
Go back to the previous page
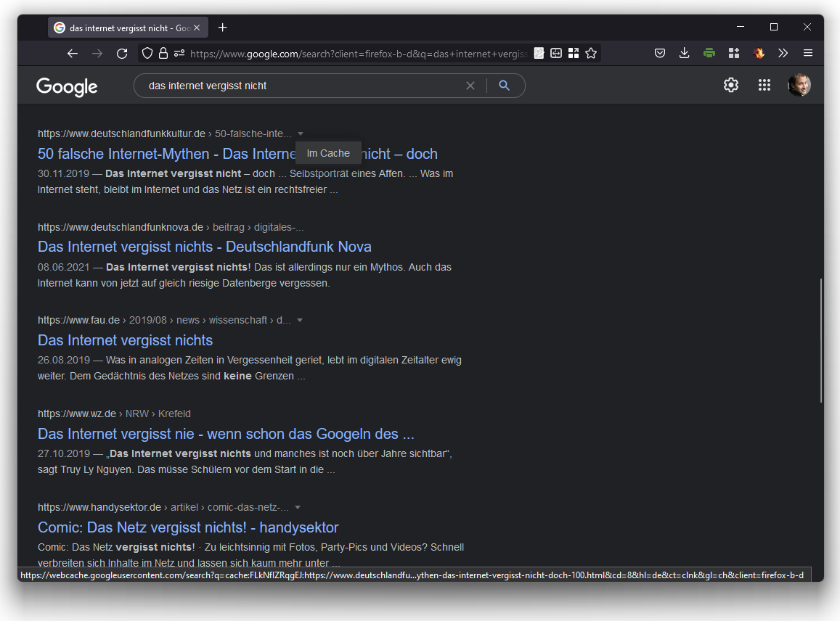[x=72, y=53]
